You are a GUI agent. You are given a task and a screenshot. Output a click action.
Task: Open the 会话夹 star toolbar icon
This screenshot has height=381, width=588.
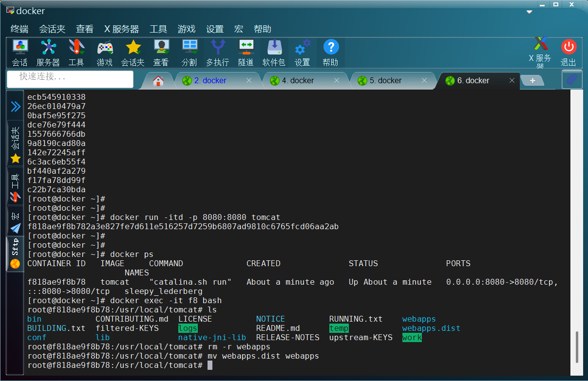[133, 53]
